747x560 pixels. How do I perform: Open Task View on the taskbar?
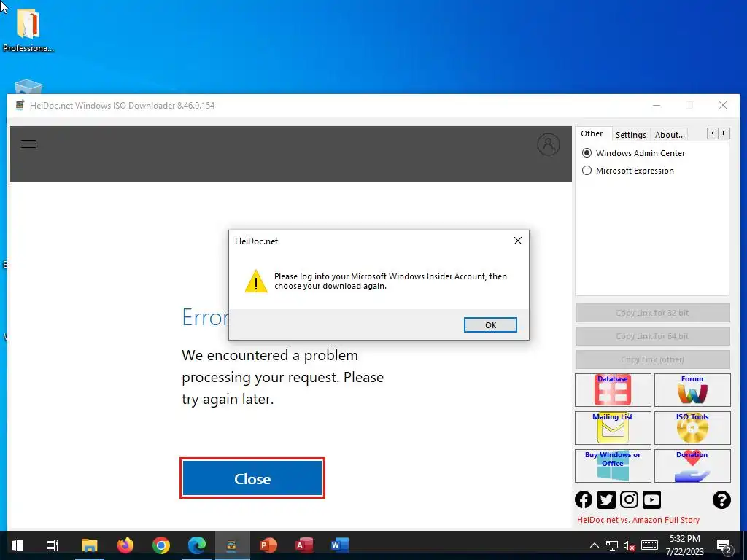[53, 545]
